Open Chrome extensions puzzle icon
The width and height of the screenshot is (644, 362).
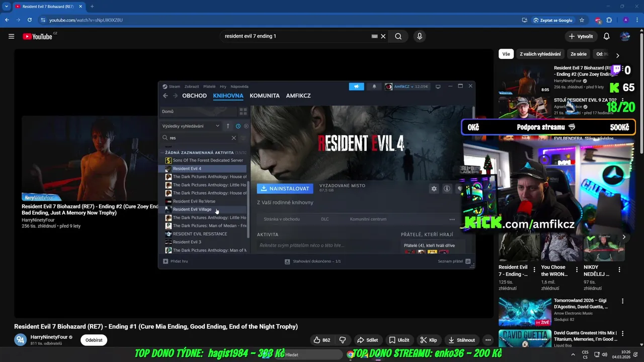609,20
